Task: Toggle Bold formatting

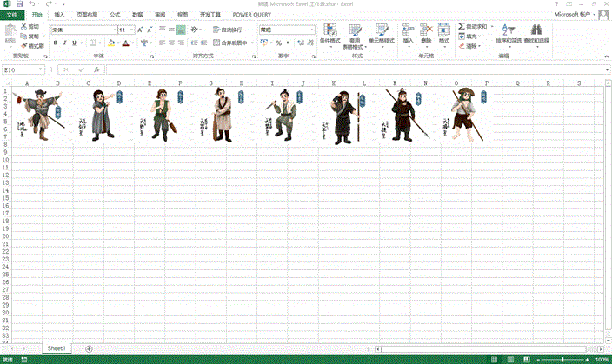Action: (x=54, y=42)
